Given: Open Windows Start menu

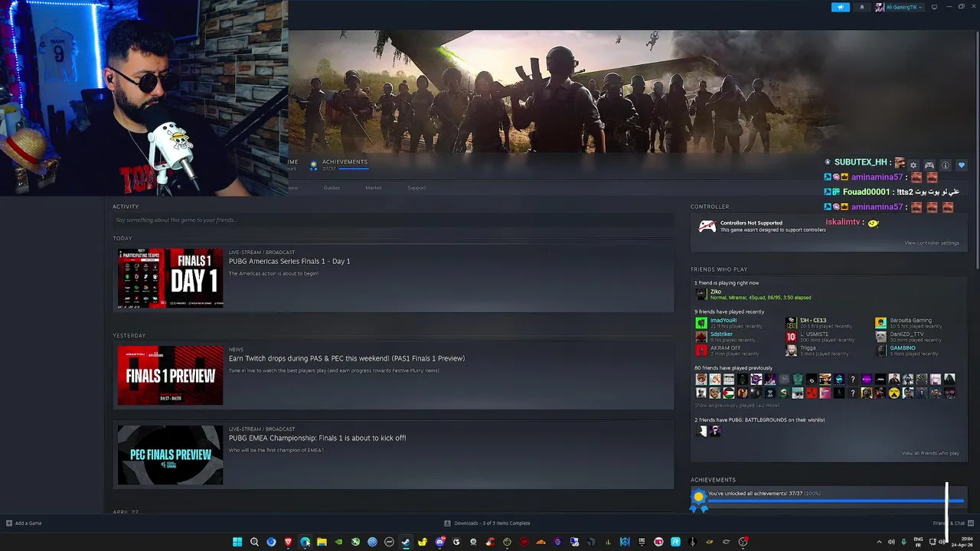Looking at the screenshot, I should coord(237,542).
